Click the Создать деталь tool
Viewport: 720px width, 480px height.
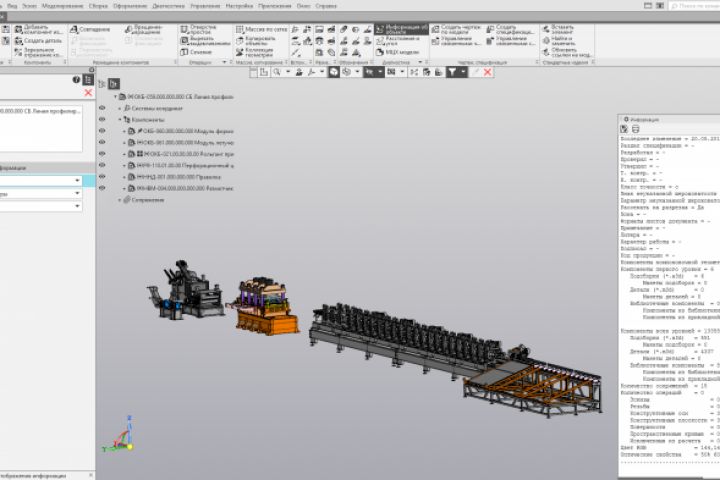38,41
